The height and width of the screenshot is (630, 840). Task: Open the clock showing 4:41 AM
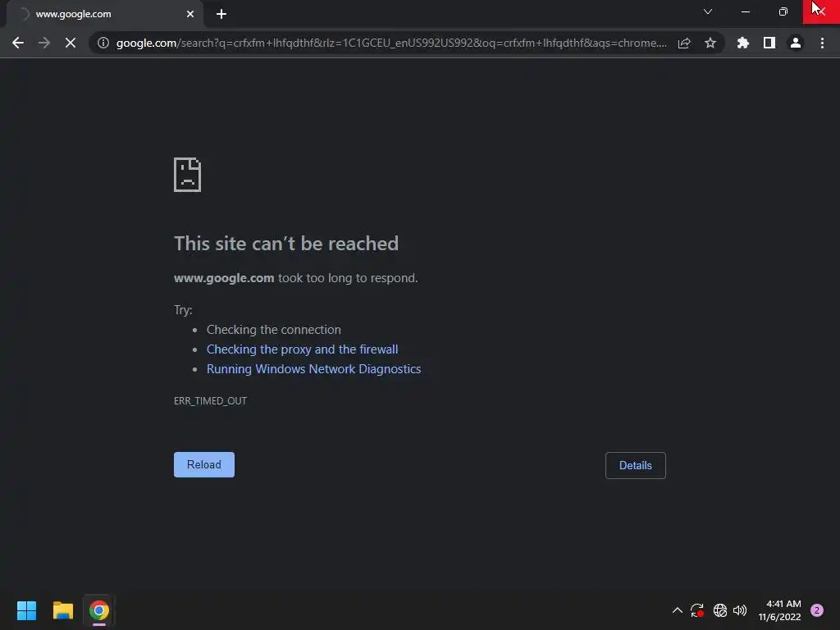[780, 610]
